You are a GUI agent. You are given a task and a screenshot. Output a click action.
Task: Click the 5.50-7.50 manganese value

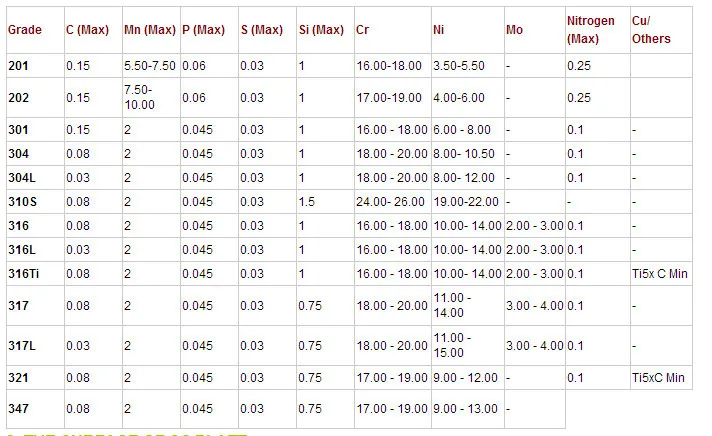[149, 65]
